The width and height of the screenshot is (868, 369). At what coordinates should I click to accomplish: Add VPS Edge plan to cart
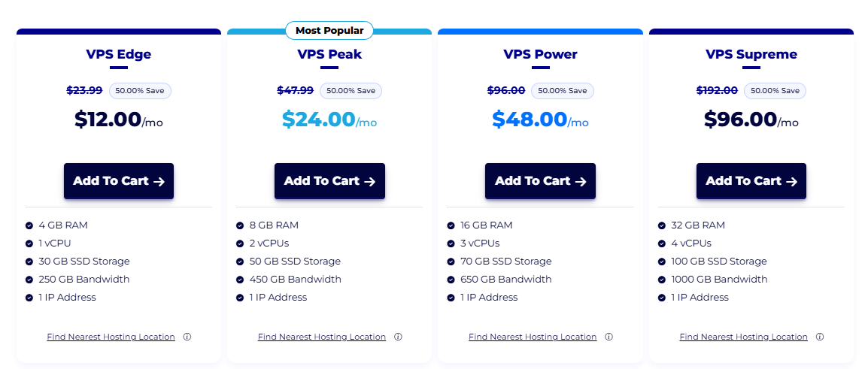point(118,181)
